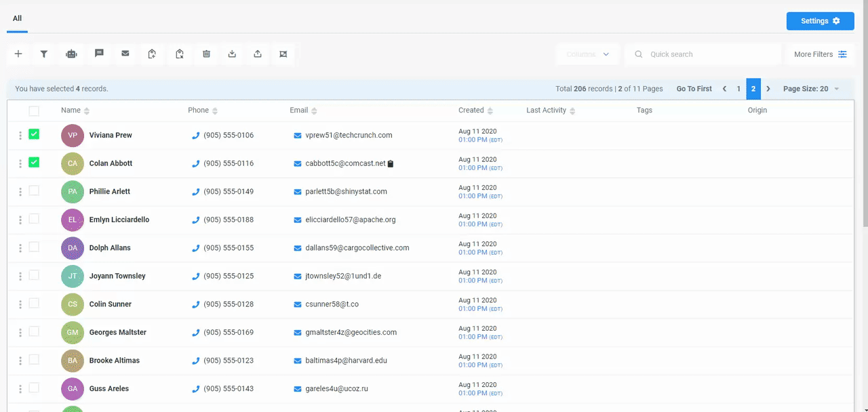Click the Go To First link
This screenshot has width=868, height=412.
[x=694, y=89]
